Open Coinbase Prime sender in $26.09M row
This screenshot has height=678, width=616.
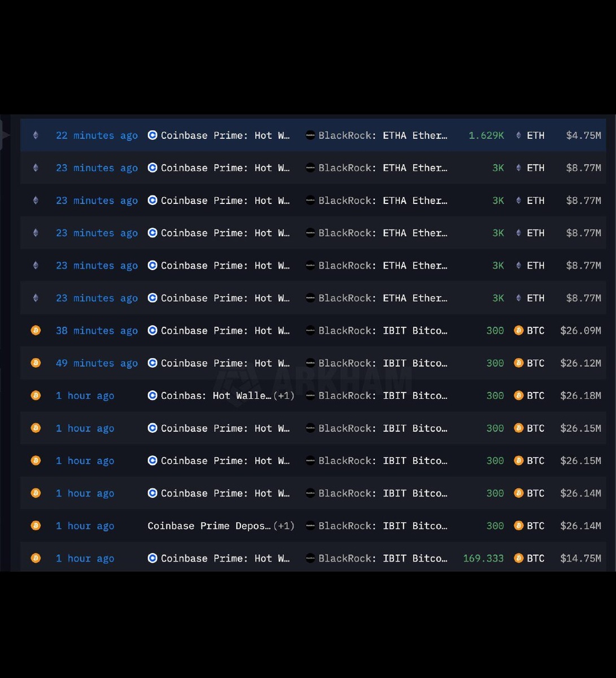225,331
